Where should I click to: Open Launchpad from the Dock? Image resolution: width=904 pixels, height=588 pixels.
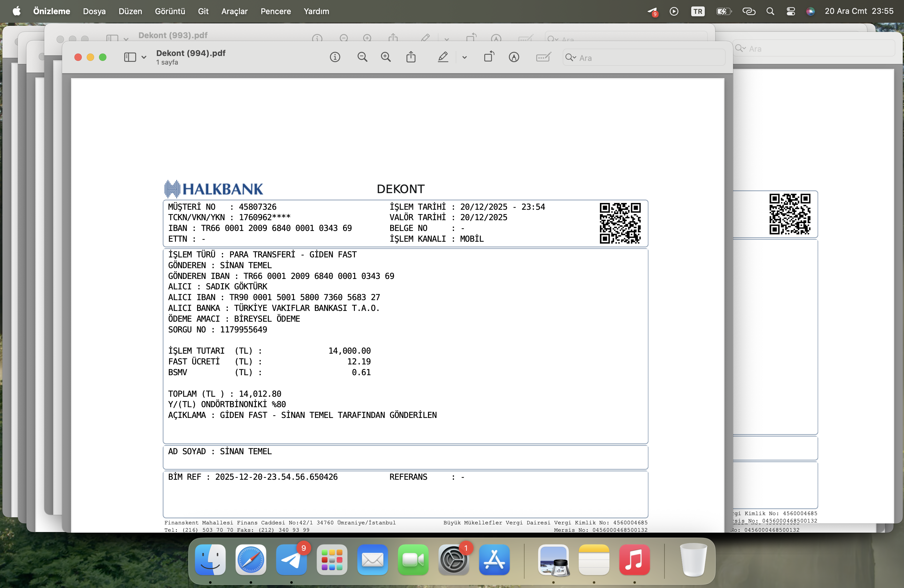click(x=332, y=559)
